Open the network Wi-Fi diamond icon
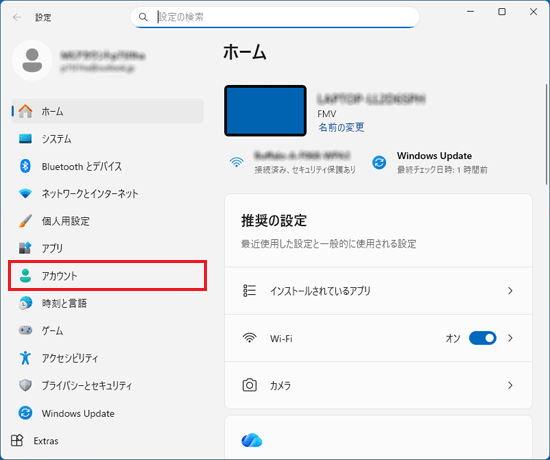Image resolution: width=550 pixels, height=460 pixels. (25, 193)
